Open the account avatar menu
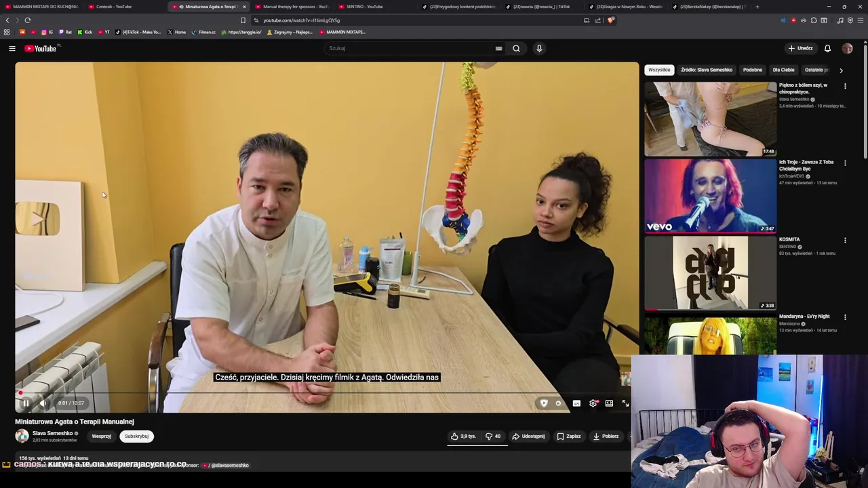Screen dimensions: 868x488 click(847, 48)
